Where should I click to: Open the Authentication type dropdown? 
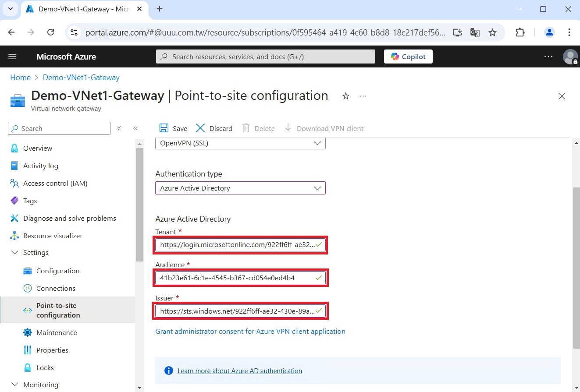[240, 188]
